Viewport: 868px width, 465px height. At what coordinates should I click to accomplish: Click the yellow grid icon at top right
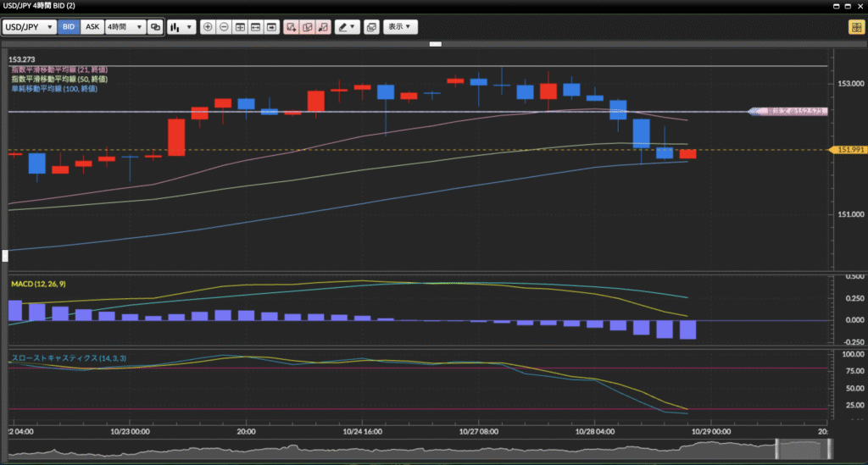coord(854,27)
